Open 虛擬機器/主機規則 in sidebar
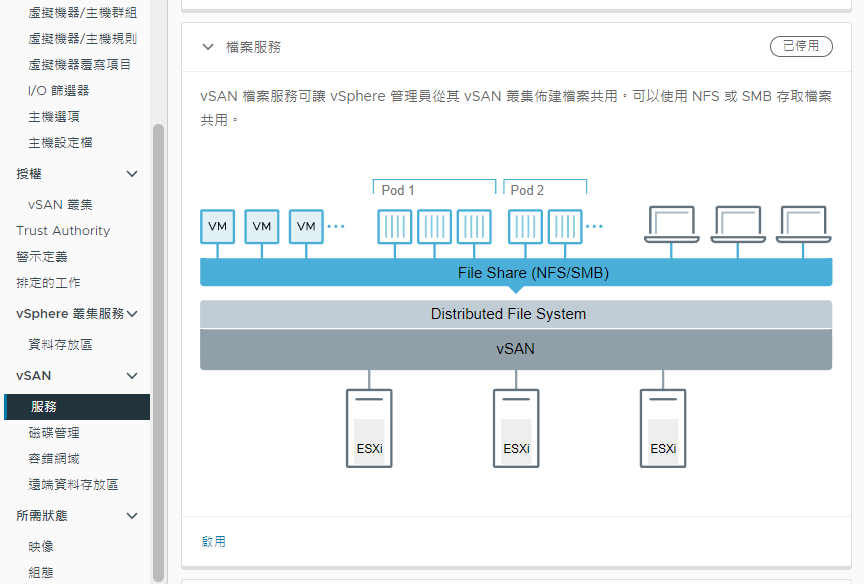 [x=83, y=39]
